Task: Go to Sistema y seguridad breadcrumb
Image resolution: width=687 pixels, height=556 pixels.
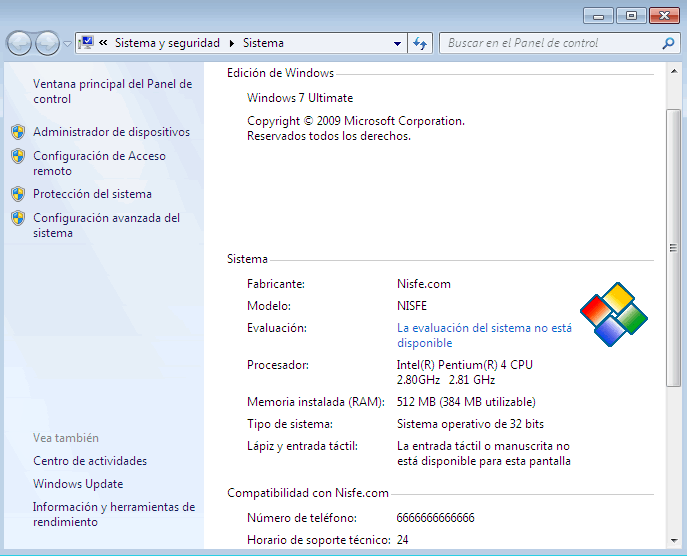Action: tap(167, 43)
